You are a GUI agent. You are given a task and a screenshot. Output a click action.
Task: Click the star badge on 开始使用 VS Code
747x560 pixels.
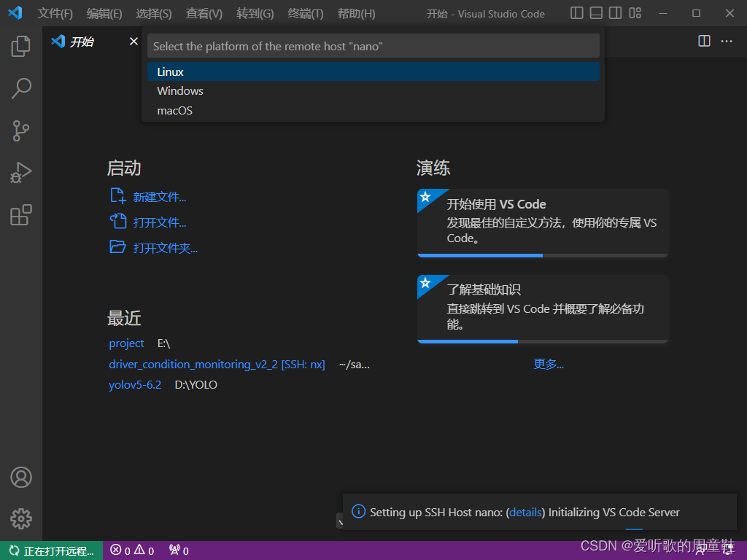pyautogui.click(x=425, y=197)
